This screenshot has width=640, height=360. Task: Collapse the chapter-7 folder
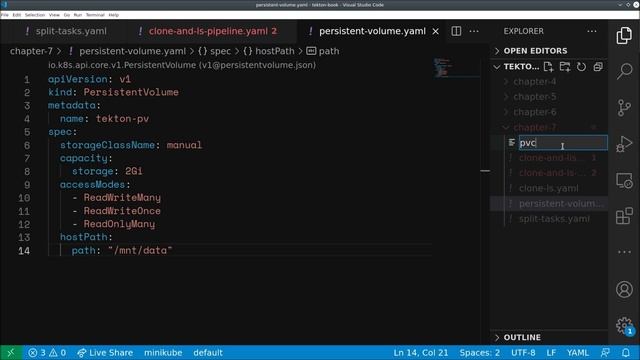point(534,127)
